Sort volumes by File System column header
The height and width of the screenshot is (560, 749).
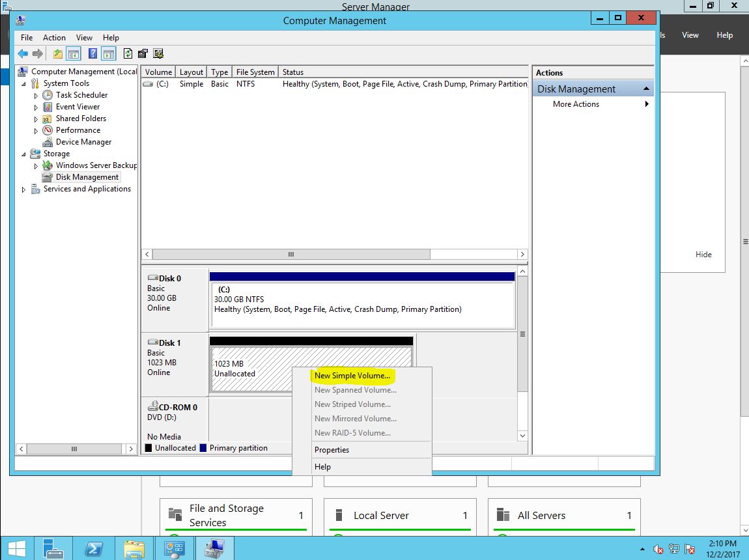tap(255, 72)
